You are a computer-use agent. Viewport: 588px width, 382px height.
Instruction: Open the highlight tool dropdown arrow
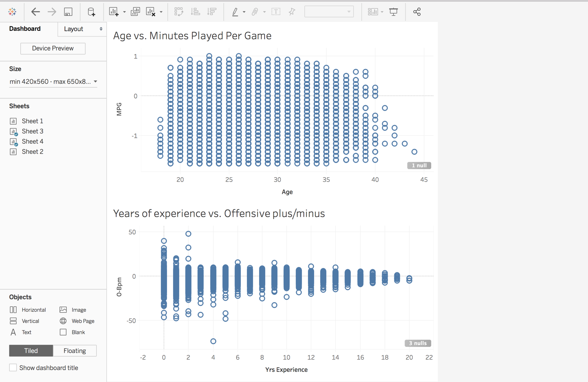244,12
